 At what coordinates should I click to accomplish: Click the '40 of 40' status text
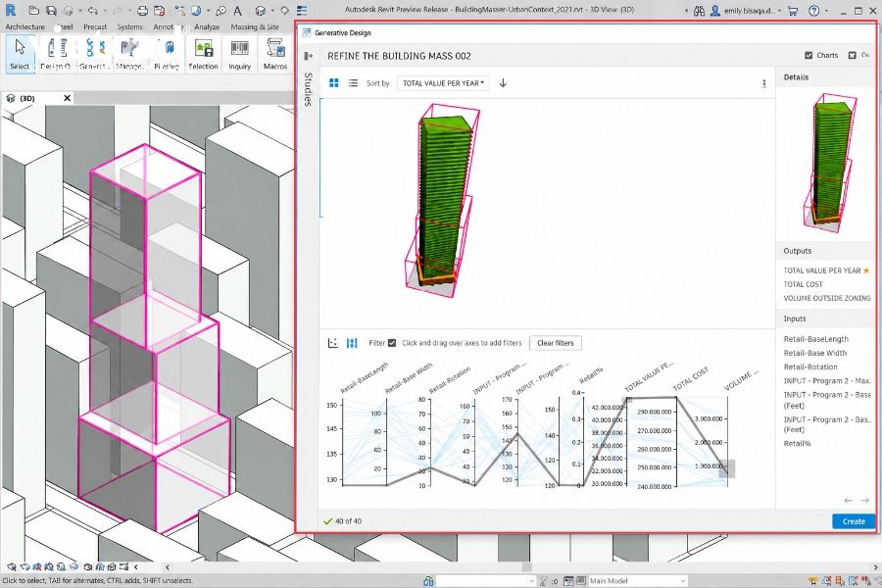click(x=348, y=521)
